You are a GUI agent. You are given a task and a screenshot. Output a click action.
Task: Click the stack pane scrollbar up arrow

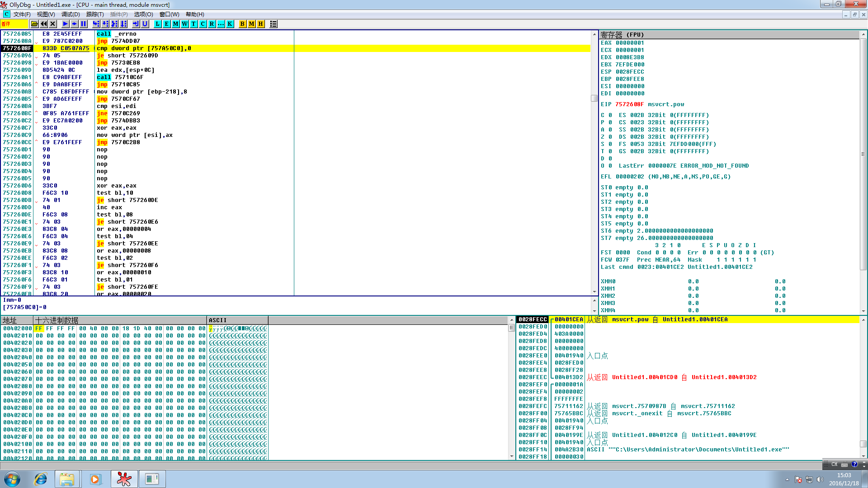tap(863, 320)
